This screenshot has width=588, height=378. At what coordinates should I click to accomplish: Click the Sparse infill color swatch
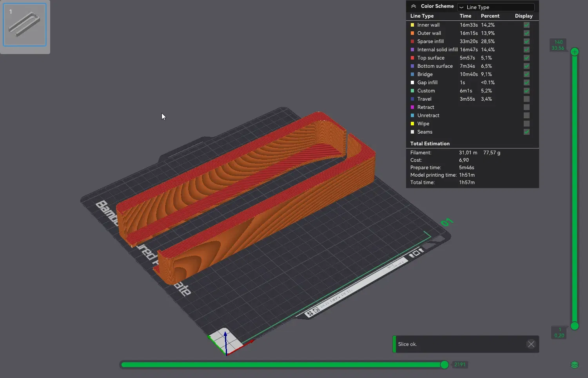click(412, 41)
